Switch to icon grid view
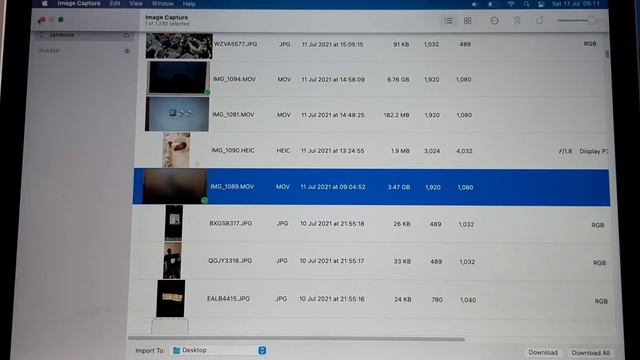Screen dimensions: 640x360 (x=468, y=20)
